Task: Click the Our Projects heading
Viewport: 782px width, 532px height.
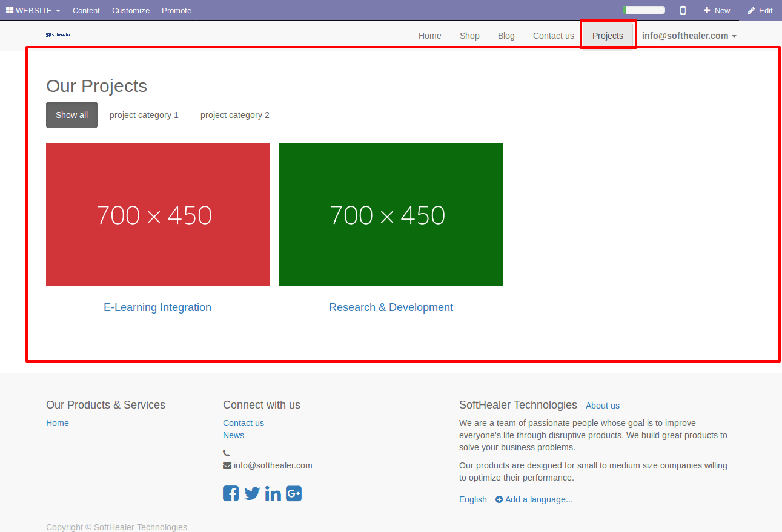Action: coord(97,86)
